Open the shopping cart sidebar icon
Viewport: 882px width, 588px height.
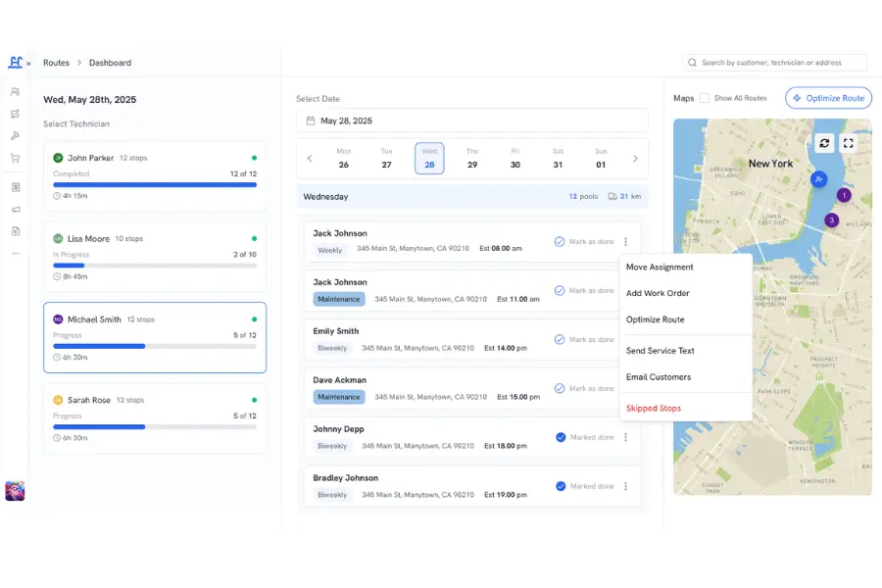pyautogui.click(x=15, y=158)
